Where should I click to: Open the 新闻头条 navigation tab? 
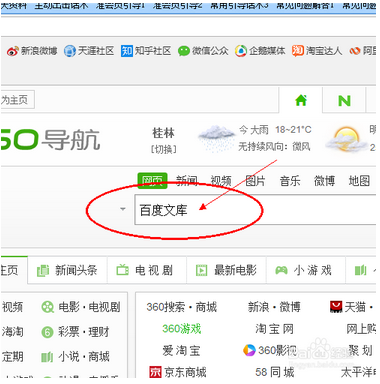[67, 270]
